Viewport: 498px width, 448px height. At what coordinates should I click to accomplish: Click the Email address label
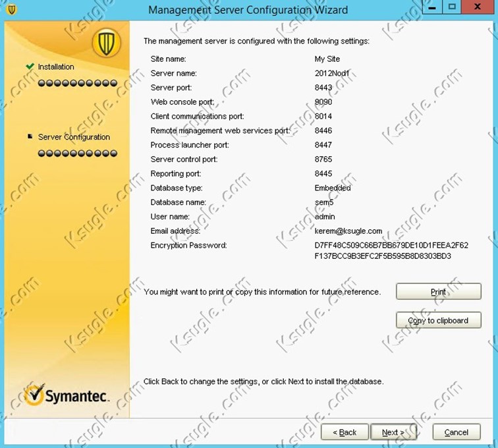click(x=175, y=231)
